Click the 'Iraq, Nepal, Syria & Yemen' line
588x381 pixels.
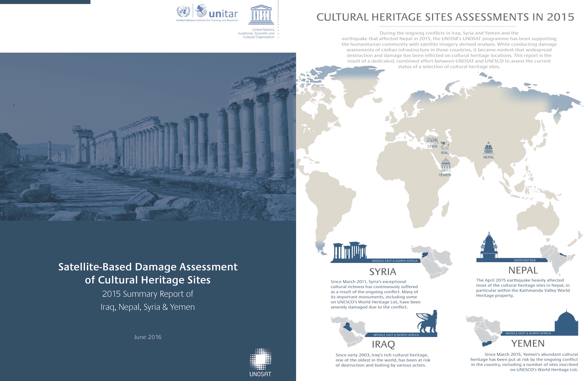tap(148, 307)
